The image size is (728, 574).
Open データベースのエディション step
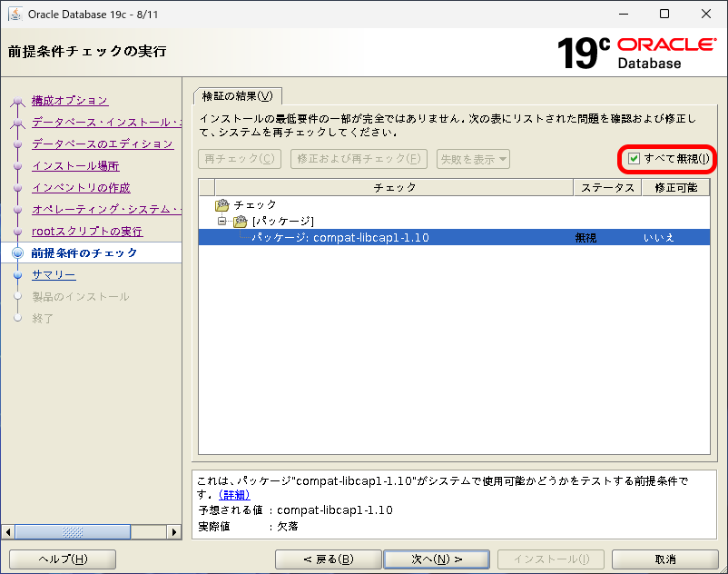[103, 144]
